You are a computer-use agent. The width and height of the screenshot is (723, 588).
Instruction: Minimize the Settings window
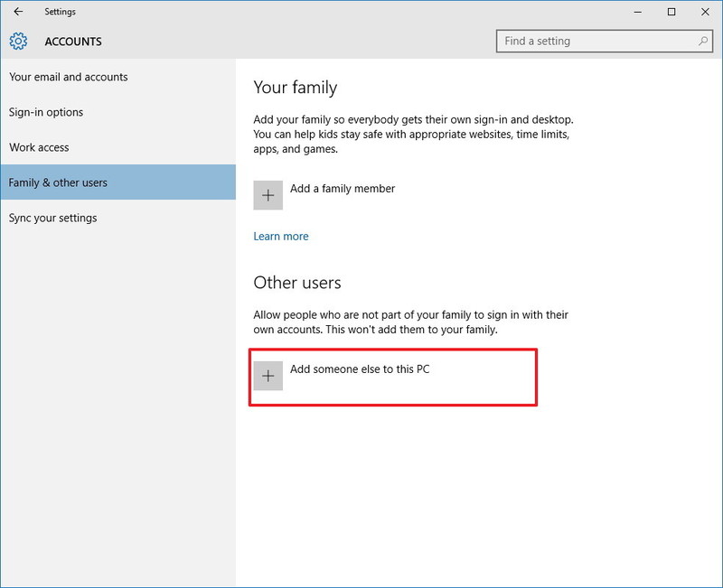click(638, 12)
